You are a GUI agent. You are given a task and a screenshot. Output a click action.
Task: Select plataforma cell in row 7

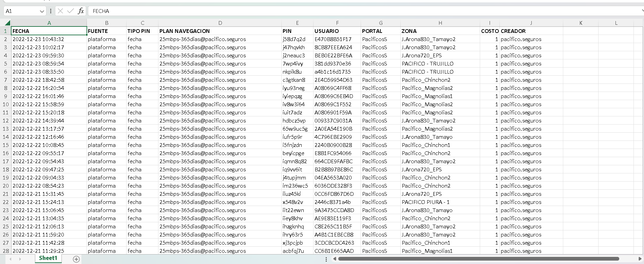(x=107, y=80)
